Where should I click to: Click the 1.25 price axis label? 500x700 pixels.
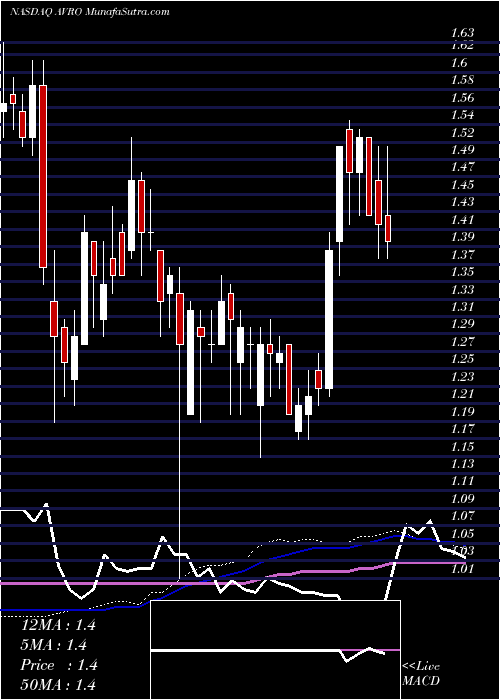pyautogui.click(x=462, y=359)
